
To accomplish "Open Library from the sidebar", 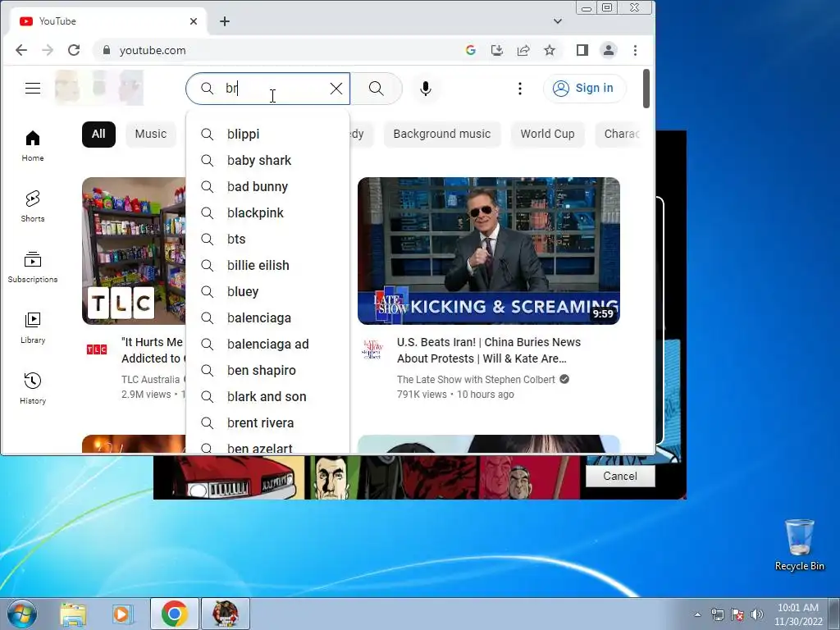I will 33,328.
